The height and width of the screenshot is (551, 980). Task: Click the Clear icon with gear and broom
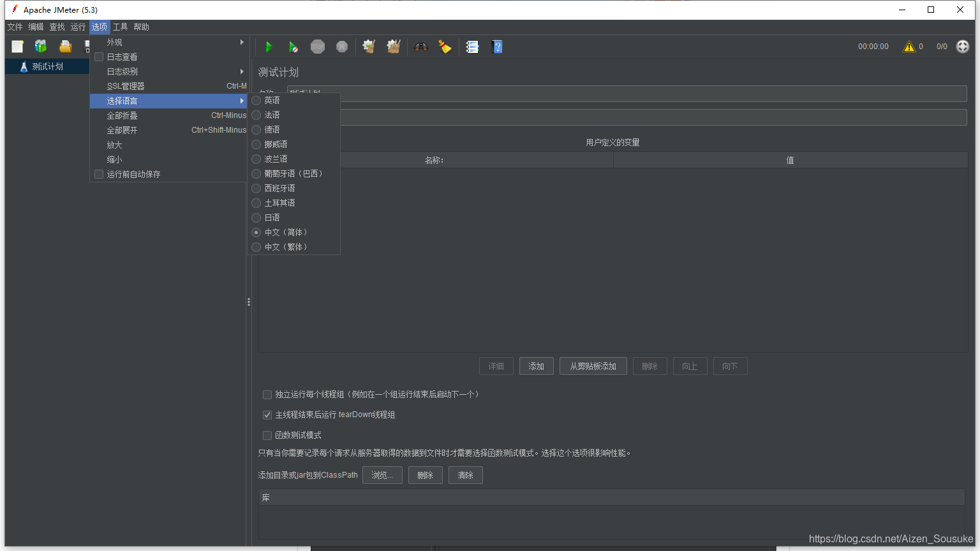369,47
